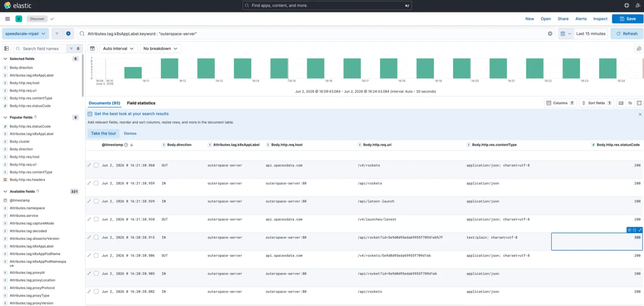The width and height of the screenshot is (644, 306).
Task: Select the 16:21:38.938 row checkbox
Action: point(96,219)
